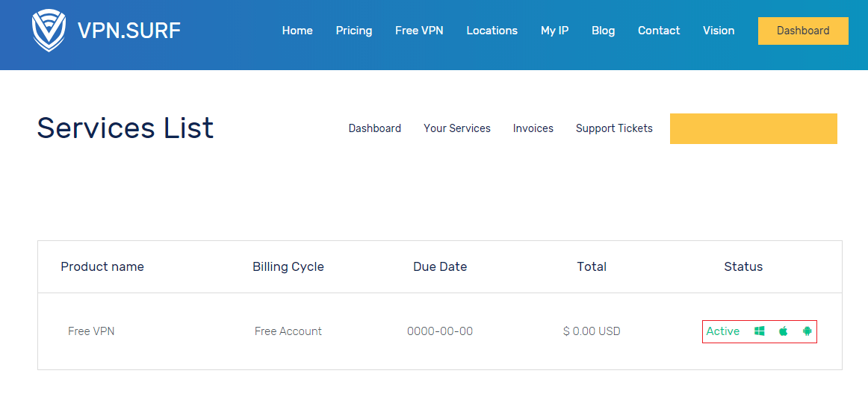This screenshot has width=868, height=397.
Task: Open the Free VPN menu link
Action: pyautogui.click(x=419, y=31)
